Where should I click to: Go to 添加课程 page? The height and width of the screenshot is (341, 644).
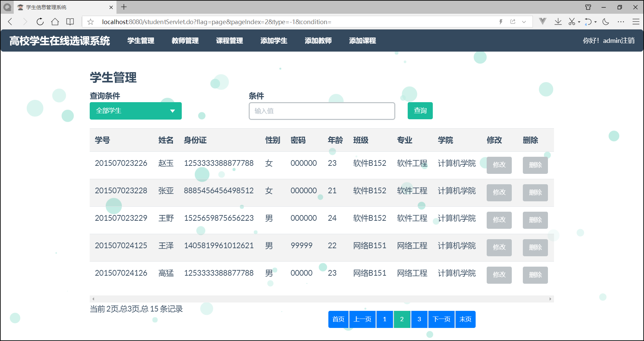[363, 41]
